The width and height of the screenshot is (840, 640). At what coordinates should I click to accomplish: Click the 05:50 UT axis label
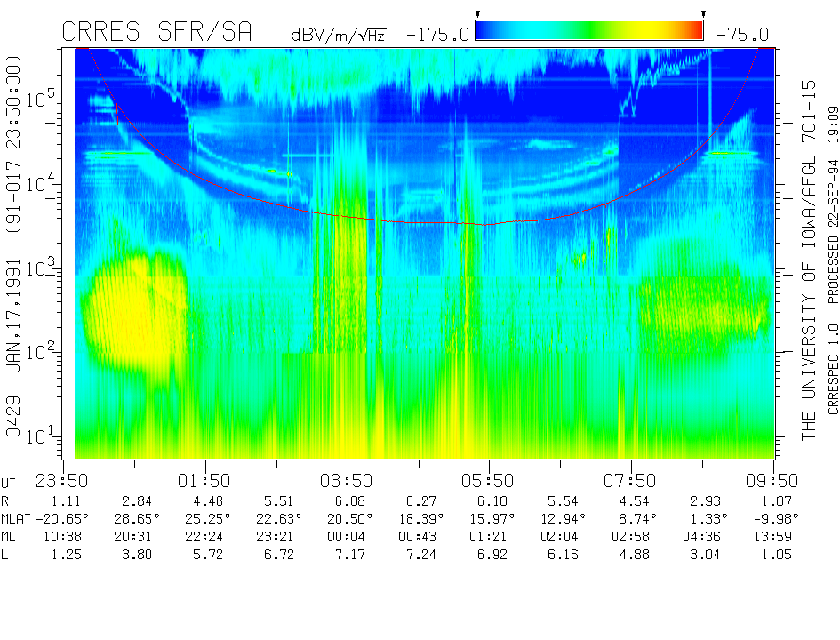pos(487,481)
